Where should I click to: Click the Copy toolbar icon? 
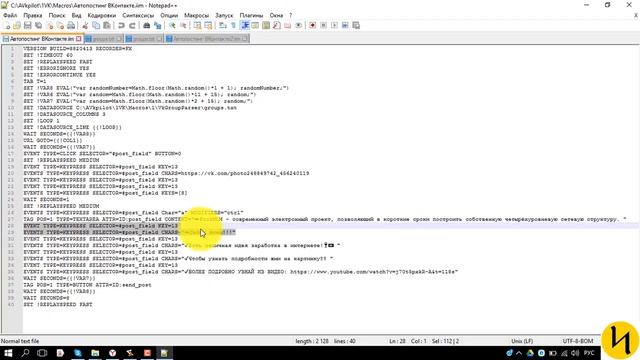96,25
